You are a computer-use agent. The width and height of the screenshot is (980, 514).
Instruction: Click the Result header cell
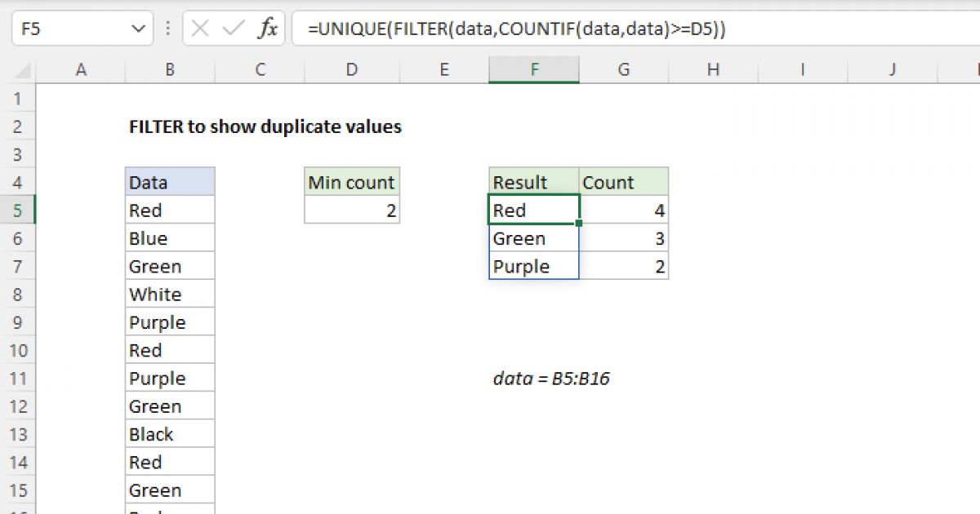click(x=533, y=182)
